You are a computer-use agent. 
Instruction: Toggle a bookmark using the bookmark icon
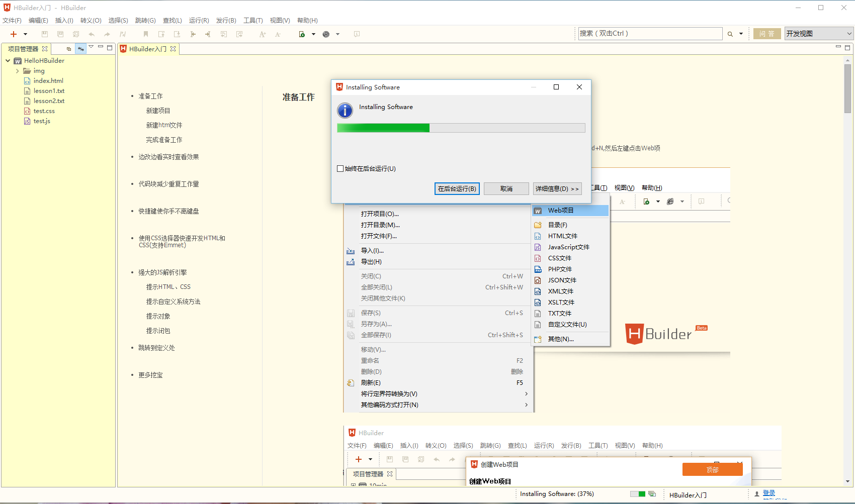(145, 34)
